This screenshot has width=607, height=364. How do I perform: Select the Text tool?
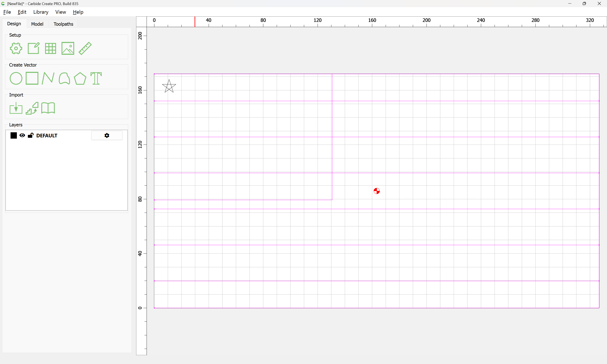click(x=96, y=78)
